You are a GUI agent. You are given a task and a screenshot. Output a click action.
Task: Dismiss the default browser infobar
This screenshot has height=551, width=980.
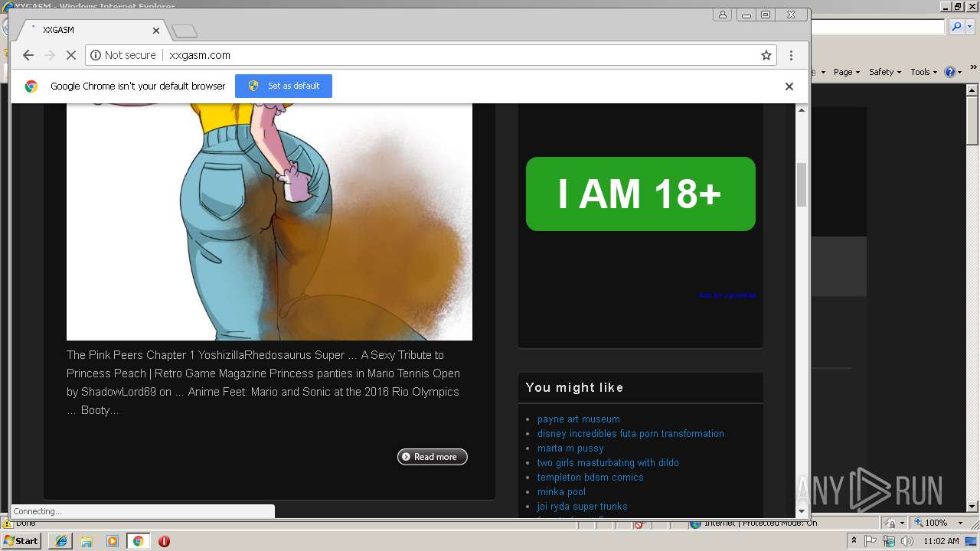[789, 86]
